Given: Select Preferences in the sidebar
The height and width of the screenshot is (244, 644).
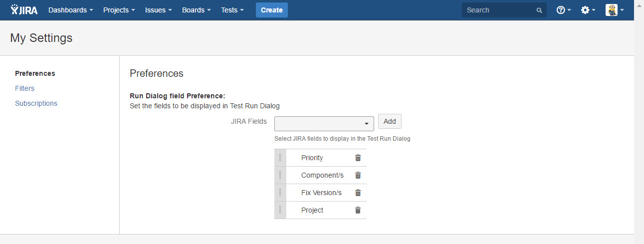Looking at the screenshot, I should point(35,73).
